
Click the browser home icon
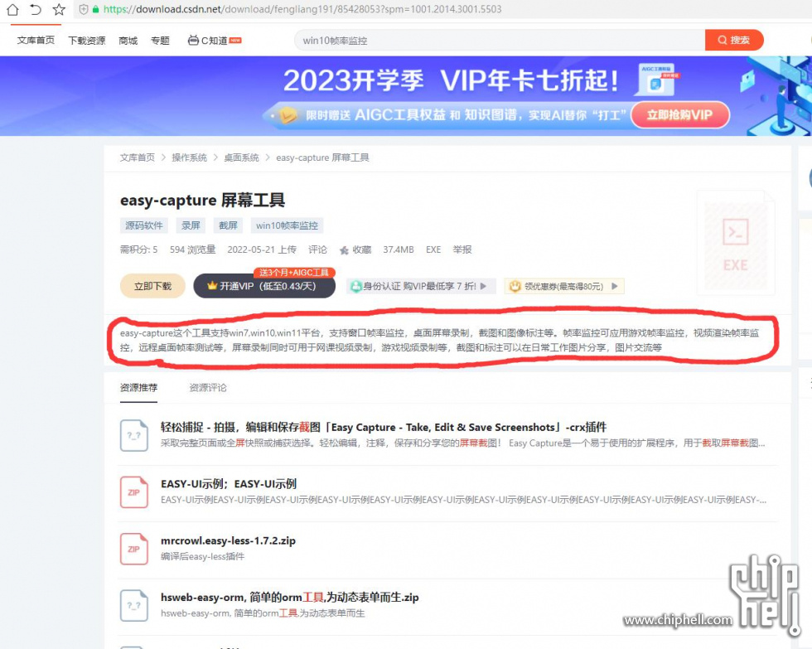point(12,9)
